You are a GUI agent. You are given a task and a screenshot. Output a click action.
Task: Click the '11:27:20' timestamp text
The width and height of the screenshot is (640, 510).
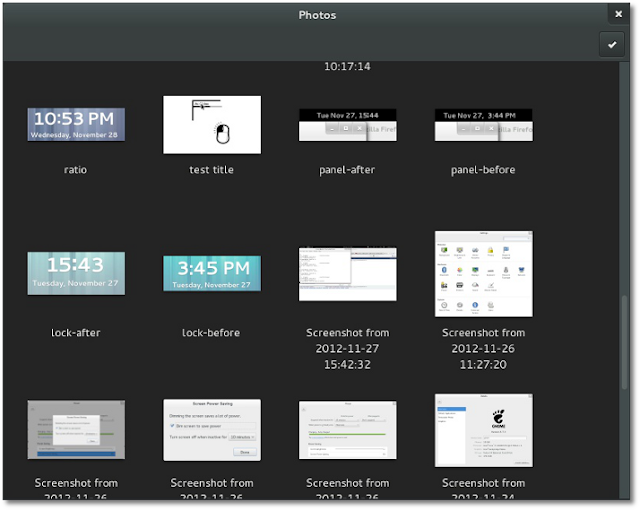click(x=483, y=364)
